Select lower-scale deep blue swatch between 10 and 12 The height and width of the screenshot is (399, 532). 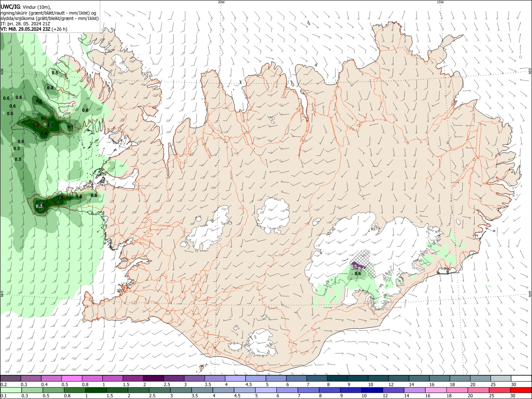click(x=372, y=390)
